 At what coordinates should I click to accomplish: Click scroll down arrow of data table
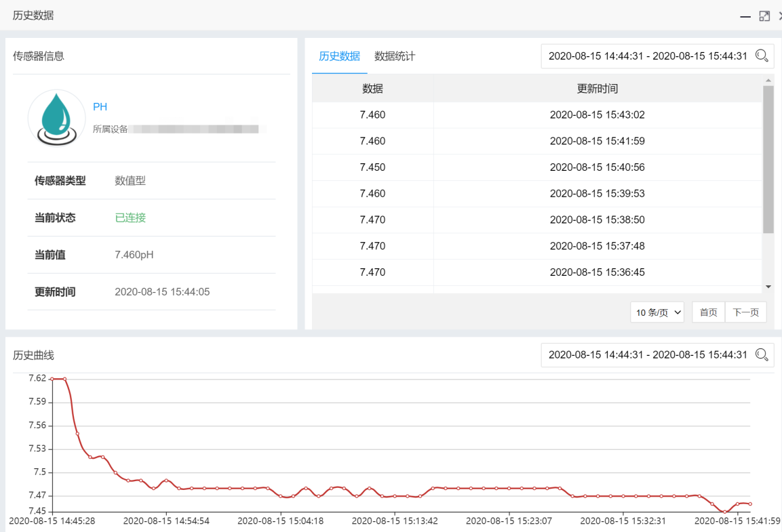[x=768, y=287]
